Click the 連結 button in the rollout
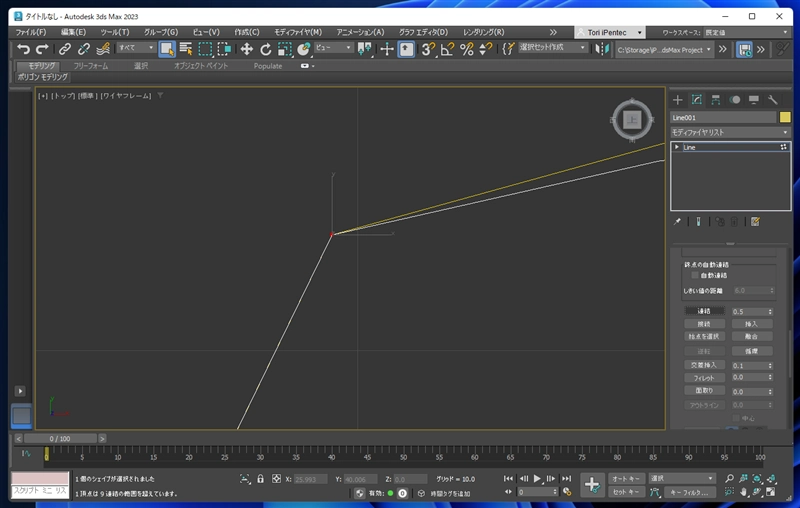 pos(704,311)
